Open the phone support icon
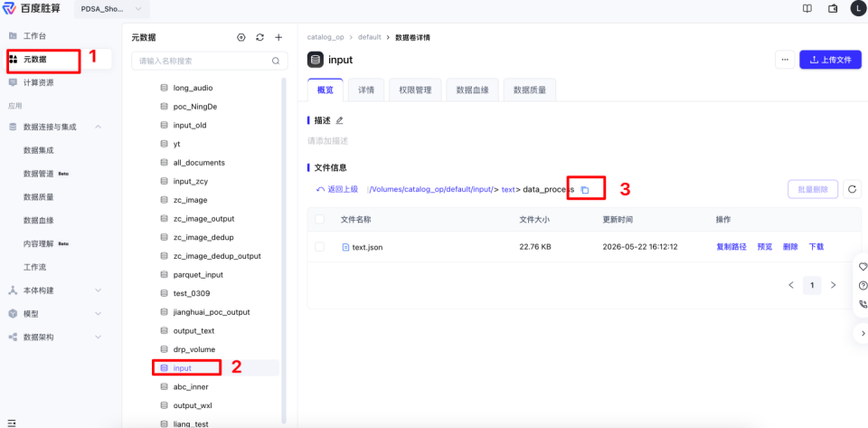 coord(863,304)
